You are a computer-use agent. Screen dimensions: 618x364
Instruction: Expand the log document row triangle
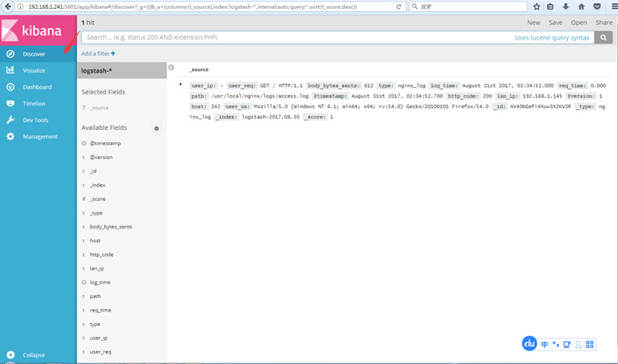[x=180, y=84]
